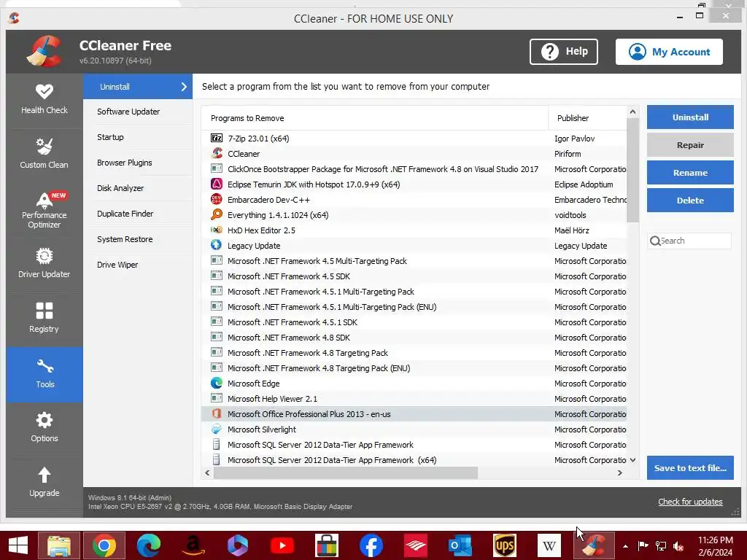Click horizontal scrollbar left arrow

pos(207,472)
